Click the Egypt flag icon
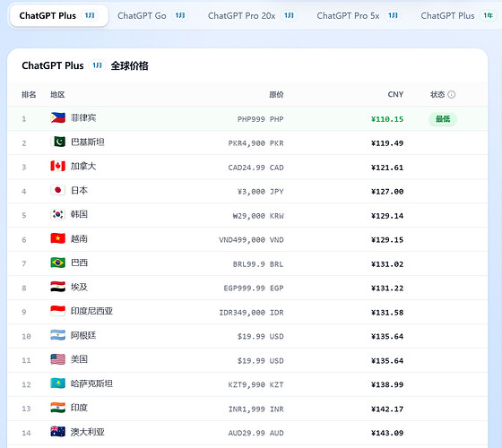Viewport: 502px width, 448px height. pos(58,287)
